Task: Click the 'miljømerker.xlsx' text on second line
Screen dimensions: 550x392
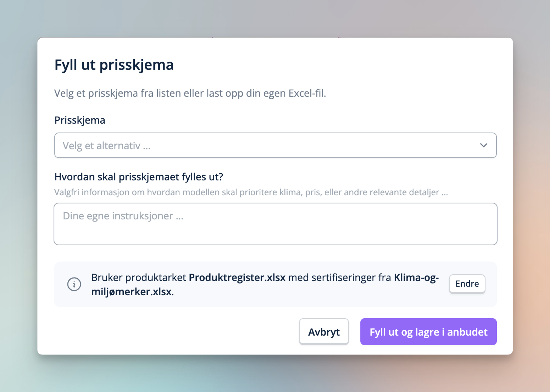Action: point(132,292)
